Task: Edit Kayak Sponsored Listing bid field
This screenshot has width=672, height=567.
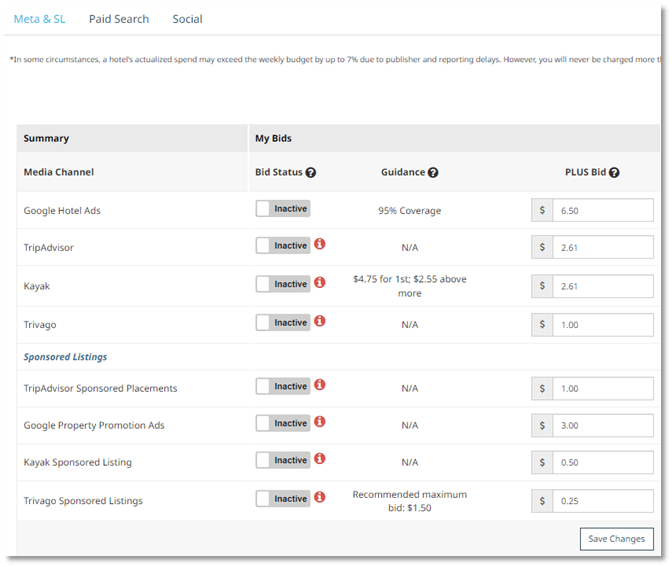Action: pos(603,462)
